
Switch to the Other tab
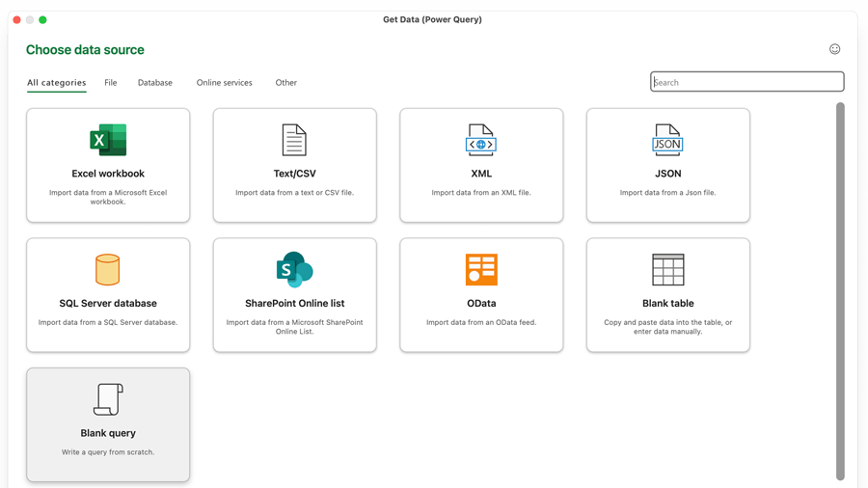coord(286,82)
